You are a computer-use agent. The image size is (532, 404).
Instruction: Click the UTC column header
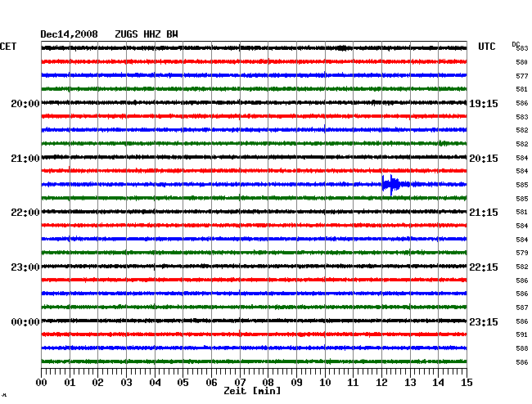[486, 47]
